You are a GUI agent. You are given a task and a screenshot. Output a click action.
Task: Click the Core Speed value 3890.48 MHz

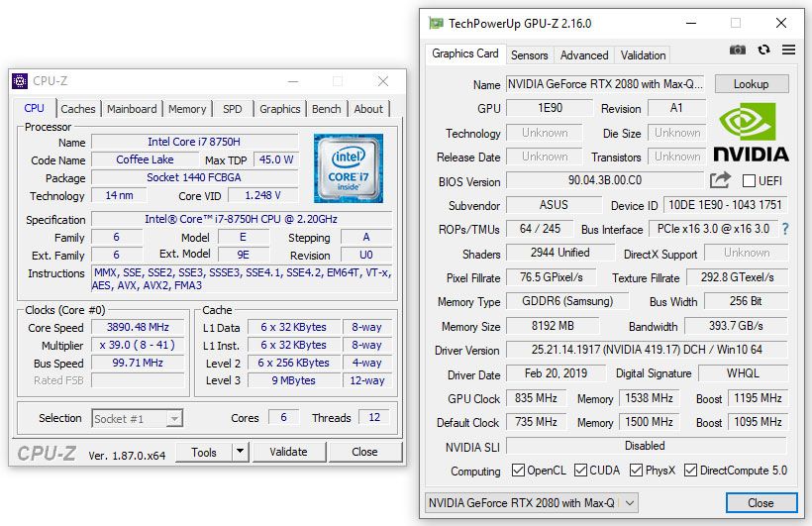pos(138,327)
